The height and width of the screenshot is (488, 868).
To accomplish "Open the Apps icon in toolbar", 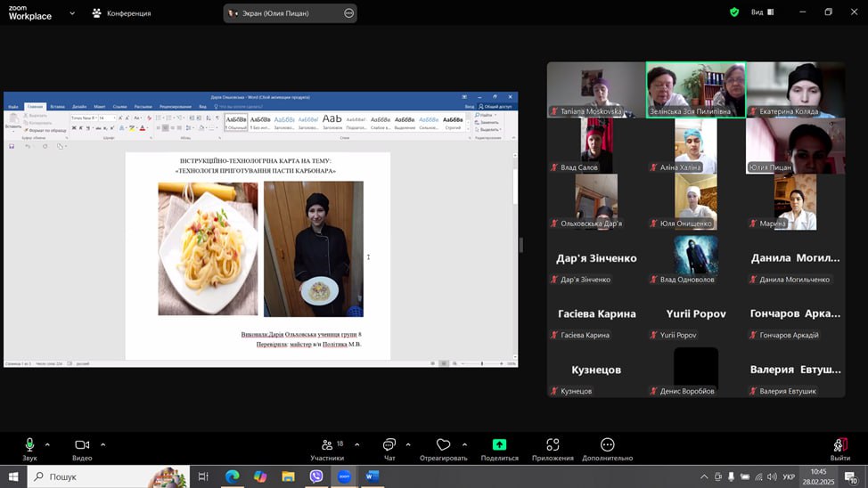I will pos(553,445).
